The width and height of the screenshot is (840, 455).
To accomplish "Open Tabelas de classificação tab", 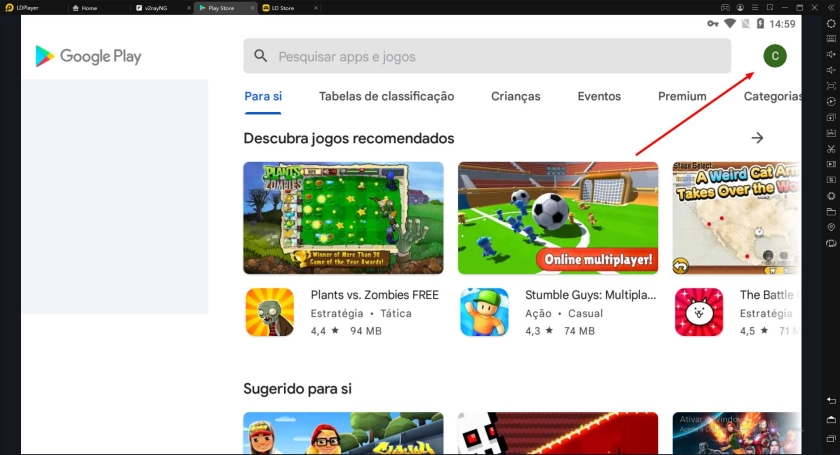I will (x=386, y=96).
